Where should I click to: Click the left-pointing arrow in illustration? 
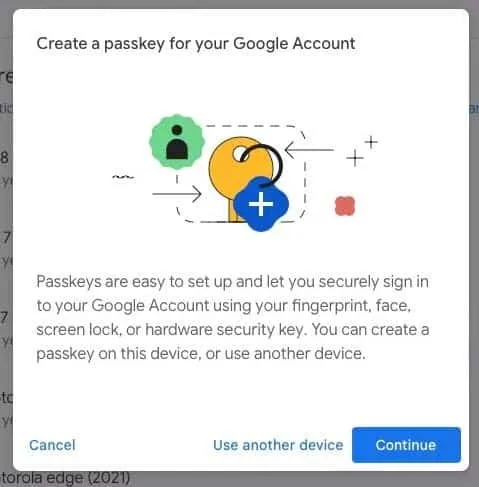point(309,150)
